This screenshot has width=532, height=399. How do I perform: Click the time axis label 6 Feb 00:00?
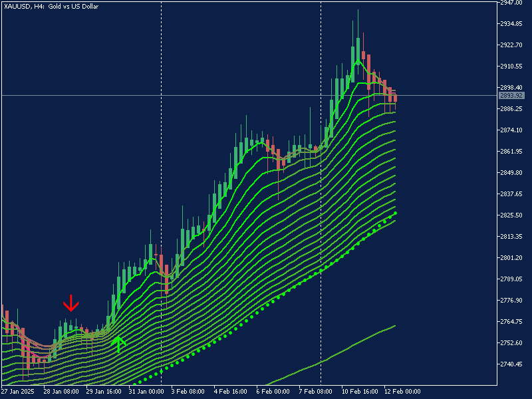click(x=273, y=392)
